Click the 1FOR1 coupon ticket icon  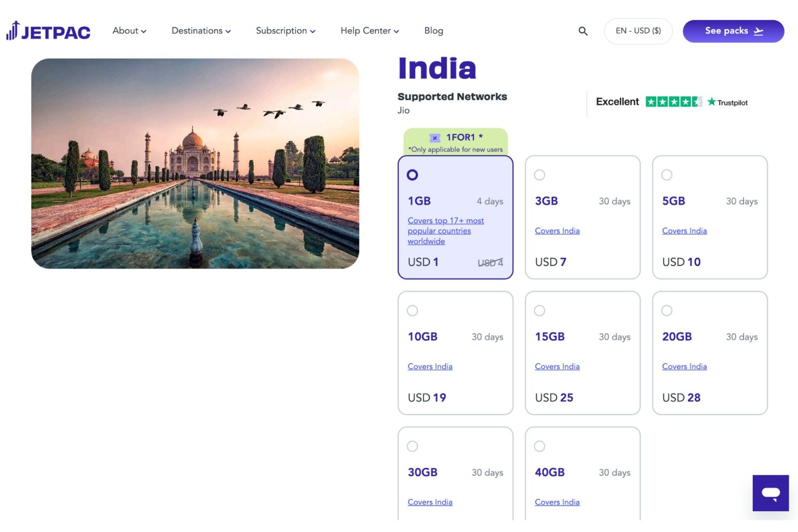click(x=435, y=138)
